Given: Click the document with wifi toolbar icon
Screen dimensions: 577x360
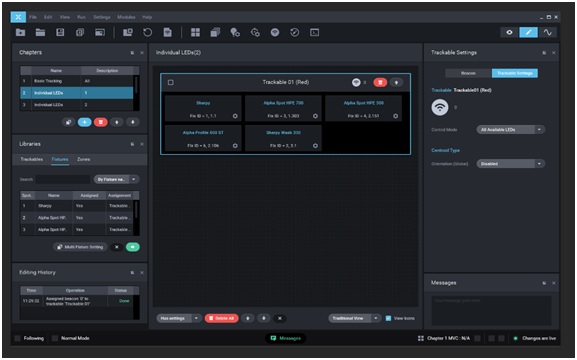Looking at the screenshot, I should coord(167,32).
